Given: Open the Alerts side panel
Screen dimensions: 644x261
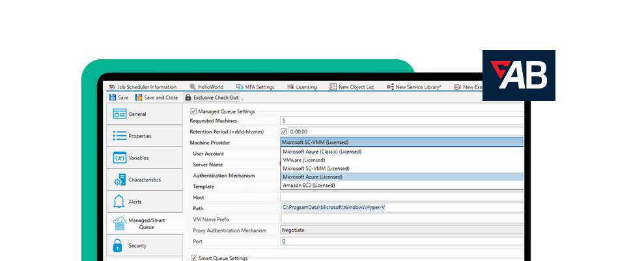Looking at the screenshot, I should pyautogui.click(x=145, y=202).
